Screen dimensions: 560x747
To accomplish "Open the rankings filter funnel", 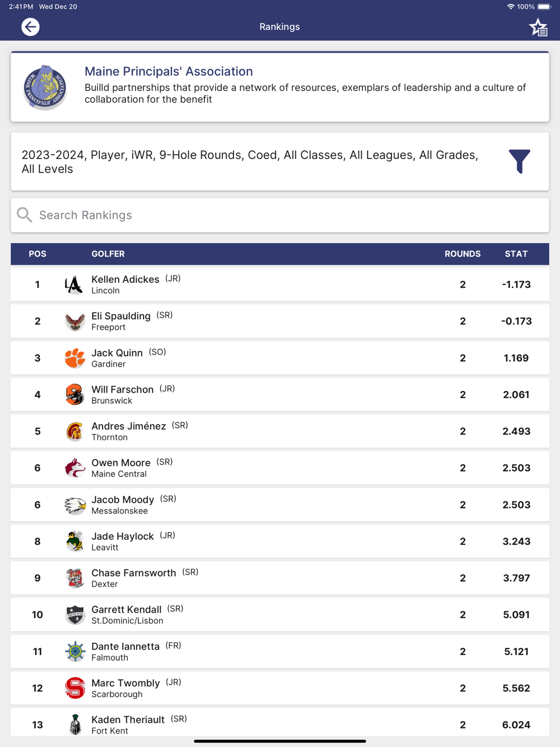I will pyautogui.click(x=519, y=161).
